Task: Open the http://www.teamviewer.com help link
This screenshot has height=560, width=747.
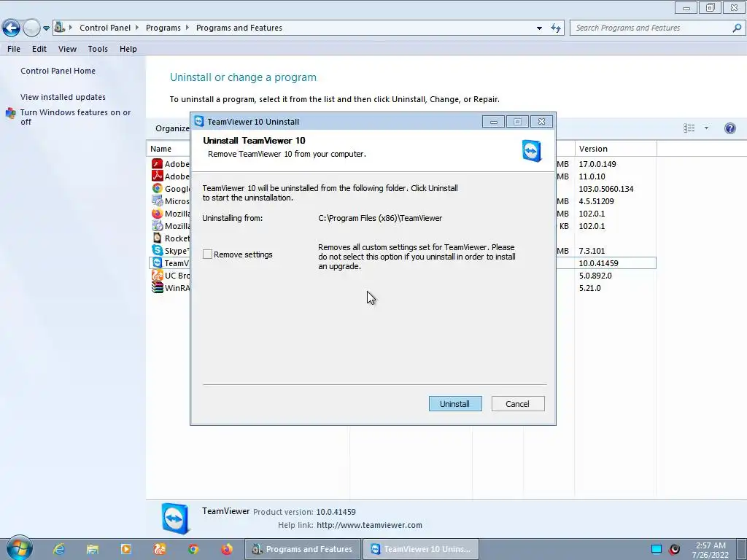Action: (369, 525)
